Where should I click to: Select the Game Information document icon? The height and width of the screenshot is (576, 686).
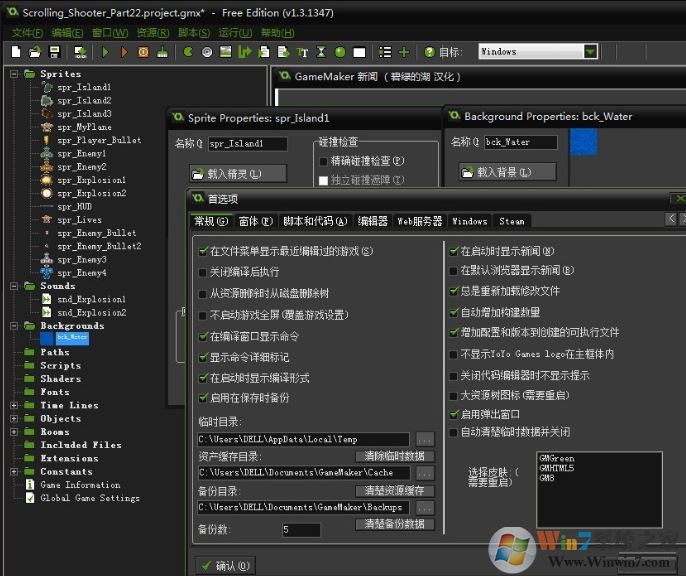coord(30,485)
